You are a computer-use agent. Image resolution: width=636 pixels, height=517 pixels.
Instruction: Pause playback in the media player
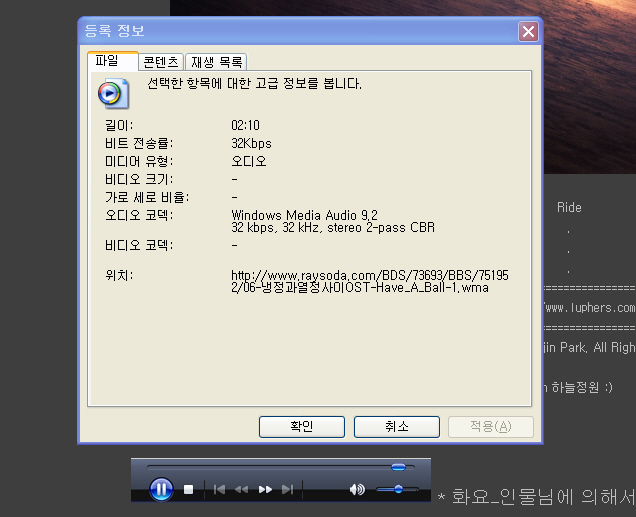click(161, 489)
